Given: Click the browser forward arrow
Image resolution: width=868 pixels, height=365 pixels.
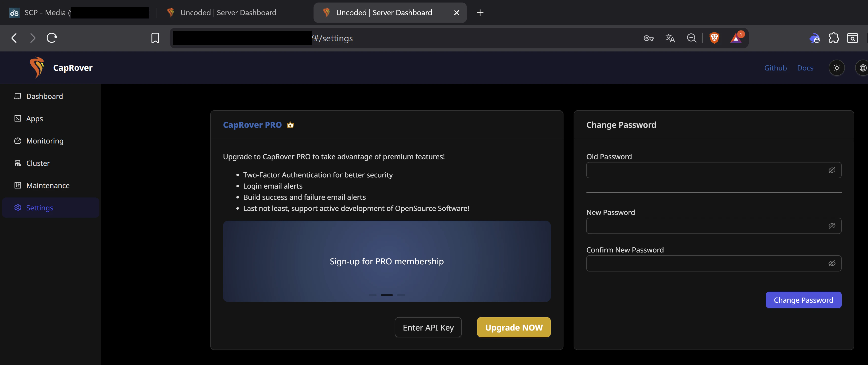Looking at the screenshot, I should tap(33, 38).
